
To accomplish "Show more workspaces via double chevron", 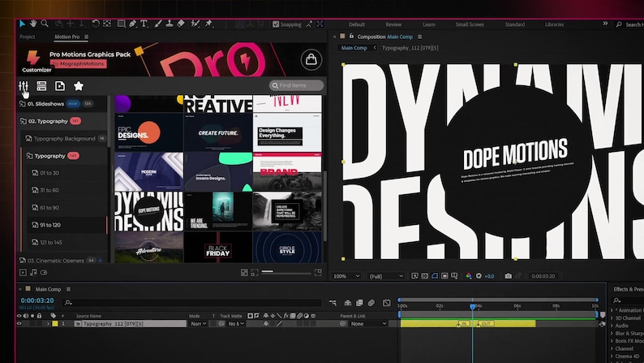I will coord(605,24).
